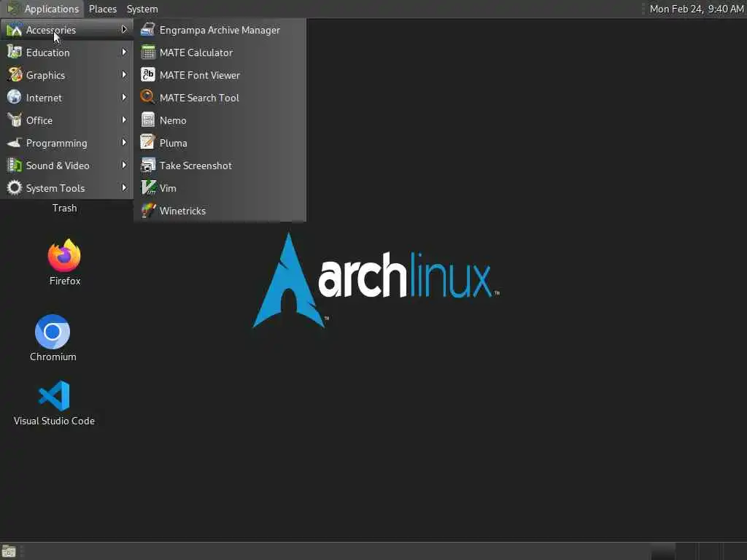Click the Sound & Video icon
Image resolution: width=747 pixels, height=560 pixels.
[x=15, y=166]
